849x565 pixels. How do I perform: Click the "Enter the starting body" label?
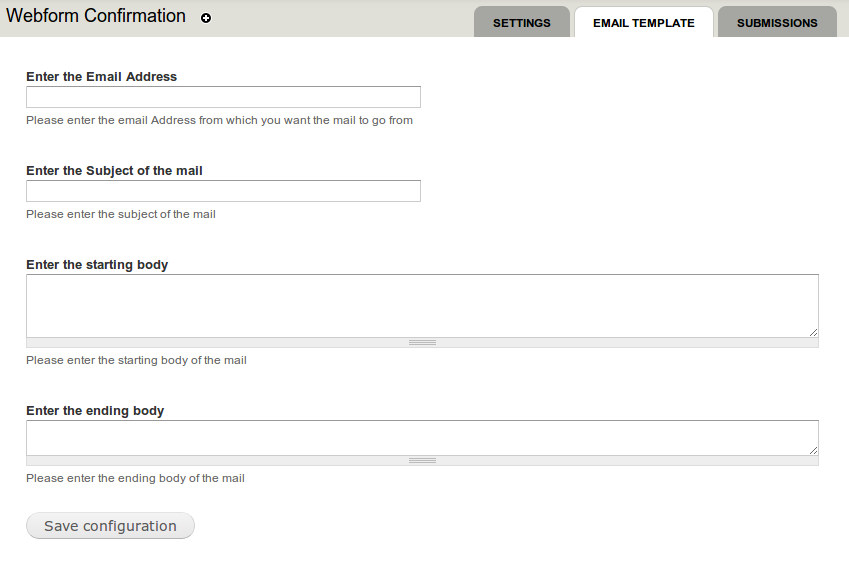tap(97, 265)
